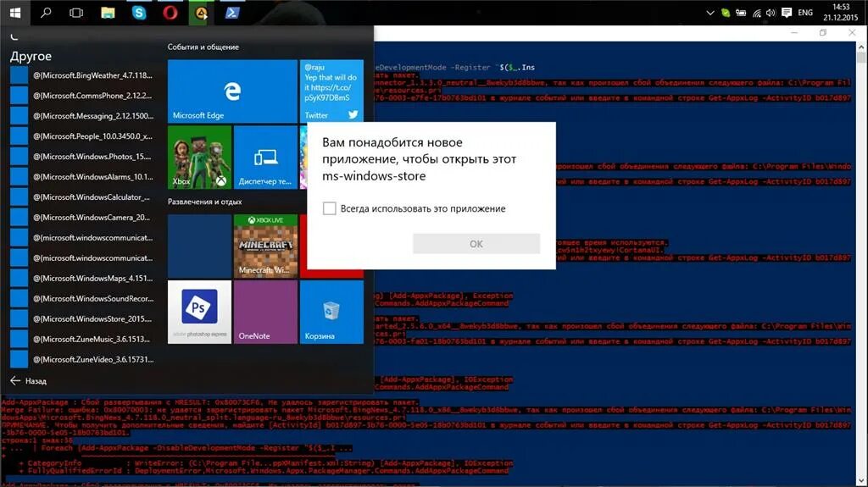Launch Skype from the taskbar
Viewport: 868px width, 487px height.
139,12
